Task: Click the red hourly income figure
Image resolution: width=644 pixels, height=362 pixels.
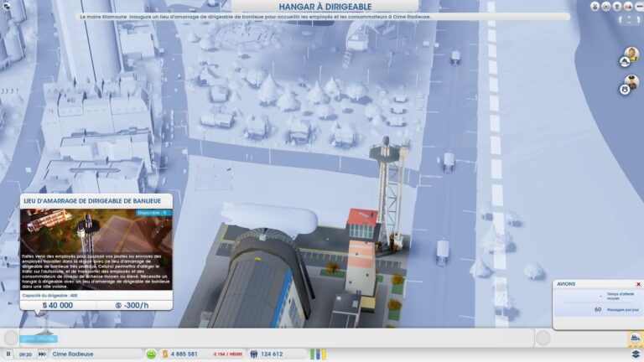Action: point(227,354)
